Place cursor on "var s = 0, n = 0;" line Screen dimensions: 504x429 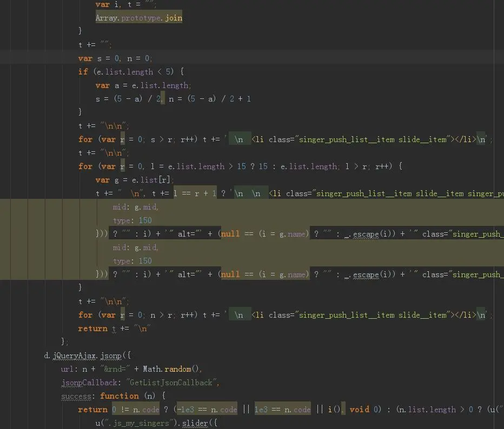(115, 58)
